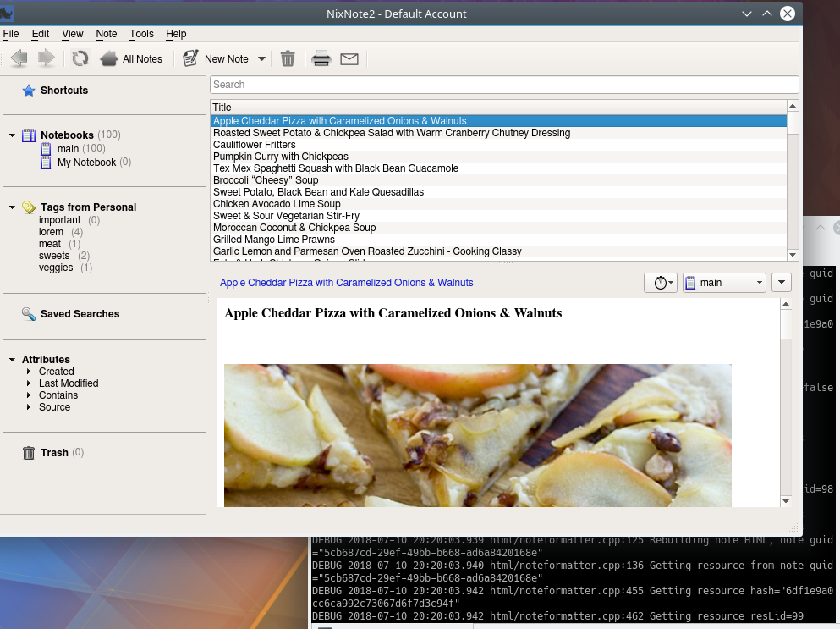Click the Back navigation arrow icon

(x=19, y=58)
